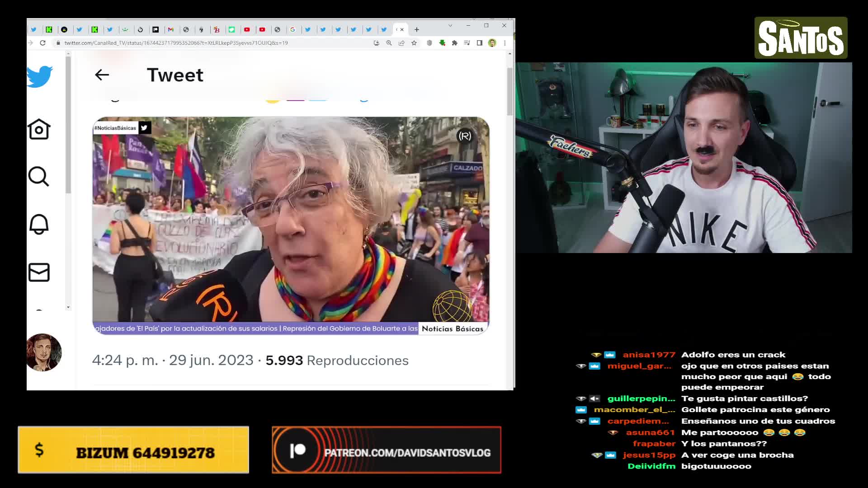Viewport: 868px width, 488px height.
Task: Switch to the Google tab
Action: pos(292,30)
